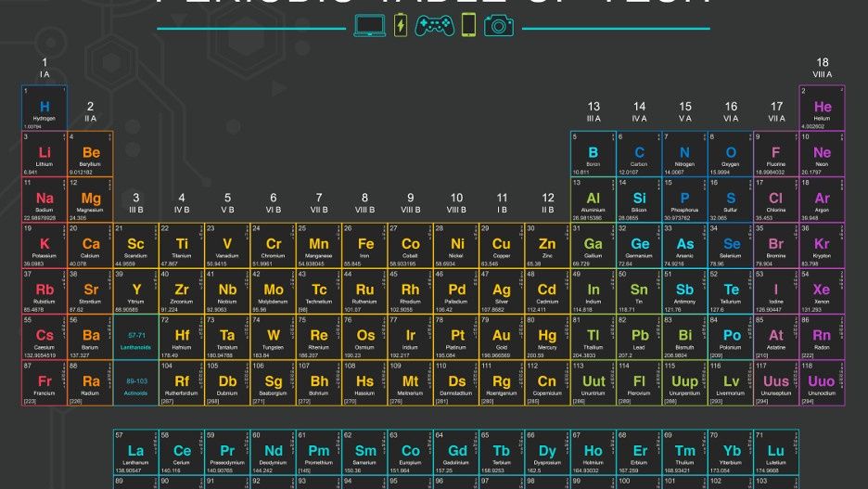Click the Lanthanum (La) tile
868x489 pixels.
[135, 452]
